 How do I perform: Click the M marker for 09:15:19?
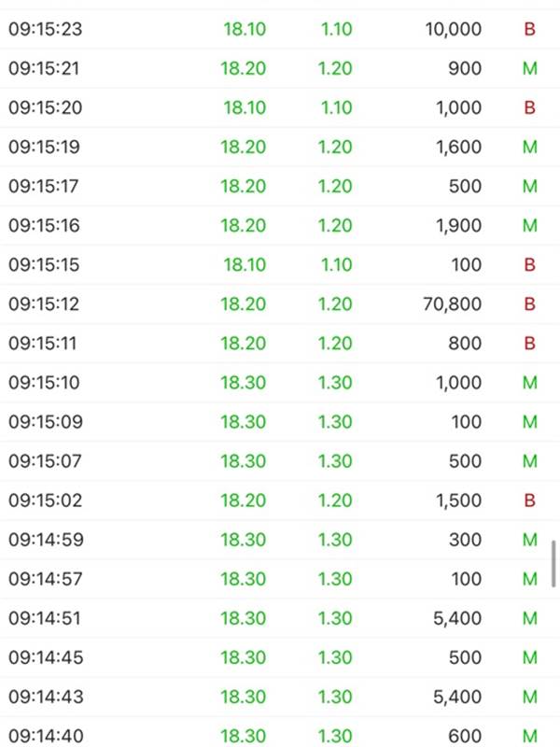tap(530, 147)
